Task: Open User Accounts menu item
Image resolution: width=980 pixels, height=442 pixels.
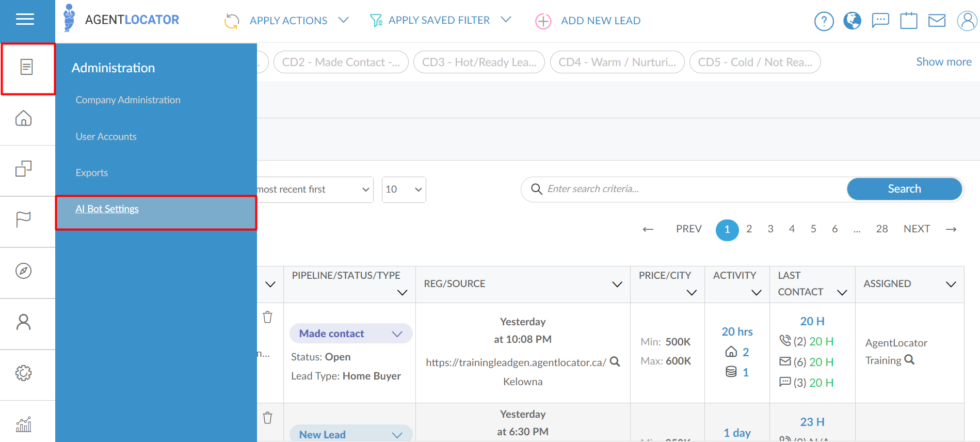Action: tap(106, 137)
